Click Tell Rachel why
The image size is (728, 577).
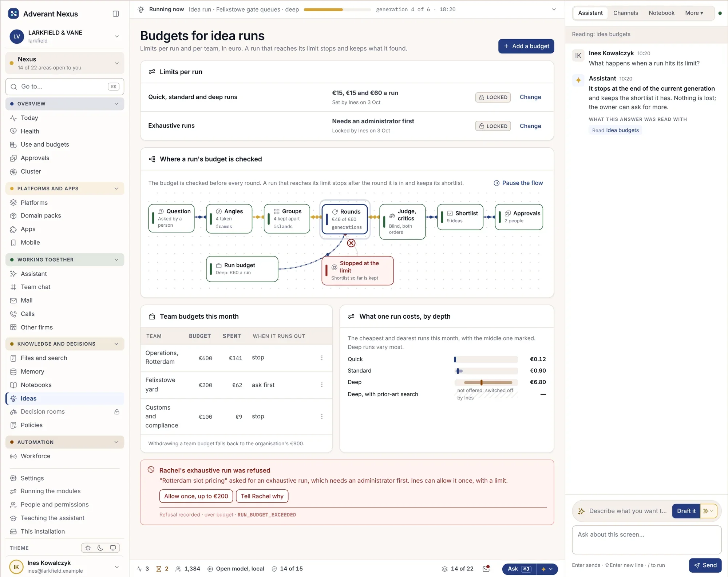pos(262,496)
